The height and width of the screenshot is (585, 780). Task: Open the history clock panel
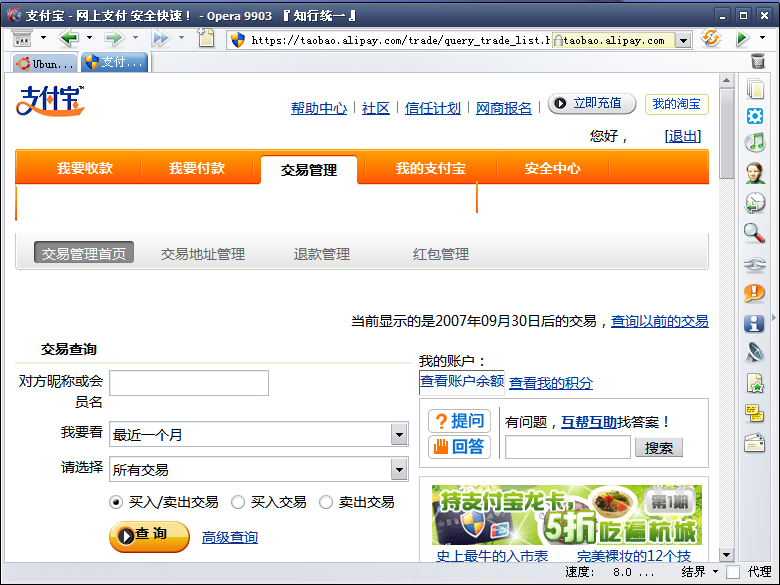pyautogui.click(x=755, y=203)
